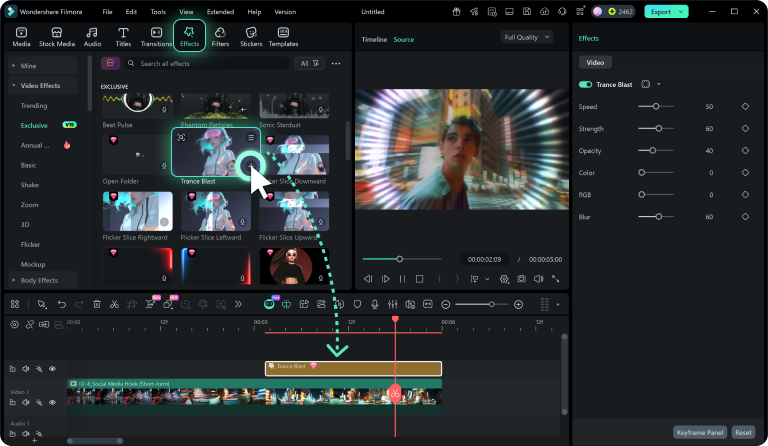This screenshot has width=768, height=446.
Task: Add keyframe for Opacity
Action: 745,150
